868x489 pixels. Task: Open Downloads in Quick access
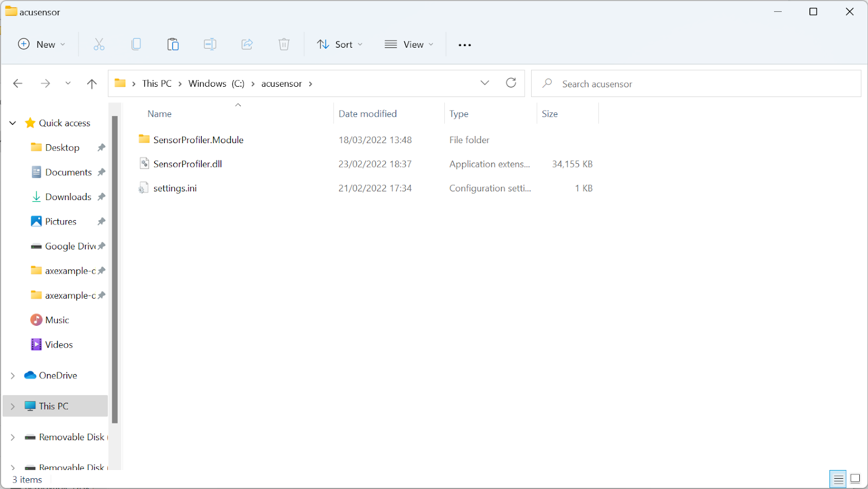click(68, 197)
